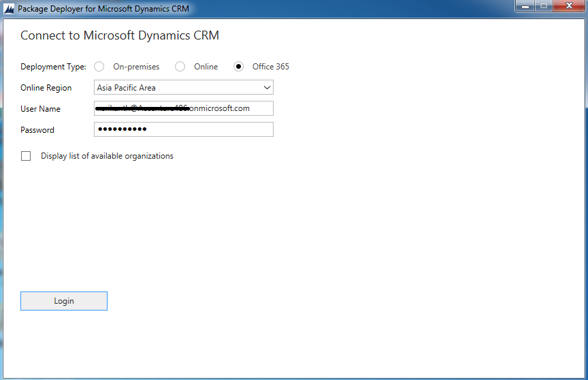Choose the Online deployment type radio button

click(x=180, y=67)
